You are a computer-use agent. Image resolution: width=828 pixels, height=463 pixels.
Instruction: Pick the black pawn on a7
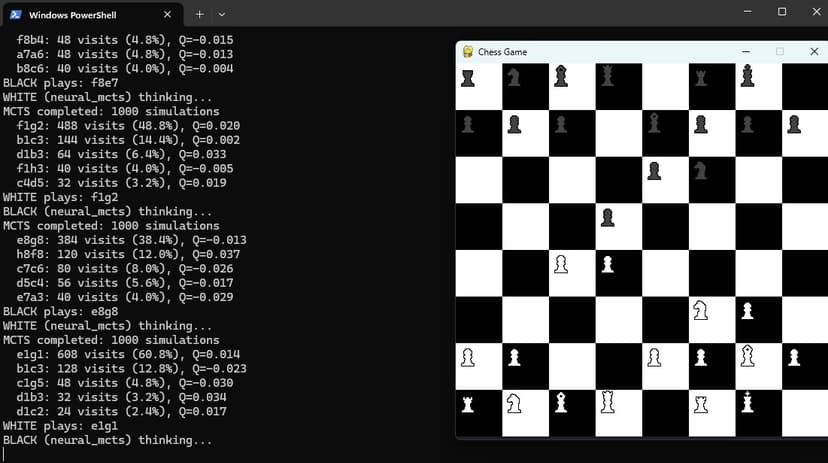468,125
